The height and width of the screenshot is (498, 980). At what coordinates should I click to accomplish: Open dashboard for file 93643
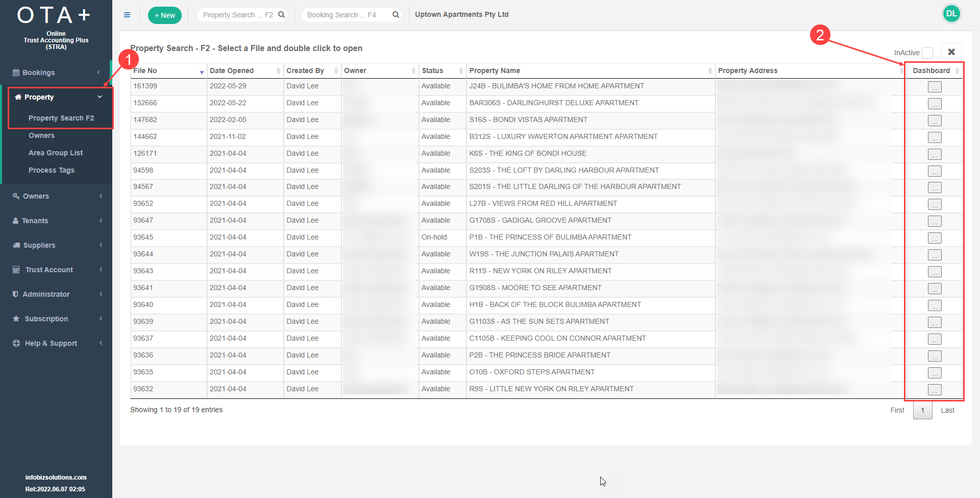935,272
